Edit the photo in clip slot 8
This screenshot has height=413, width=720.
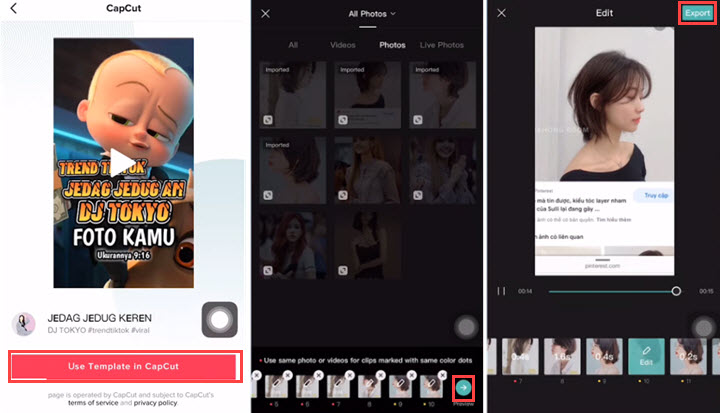[x=369, y=387]
